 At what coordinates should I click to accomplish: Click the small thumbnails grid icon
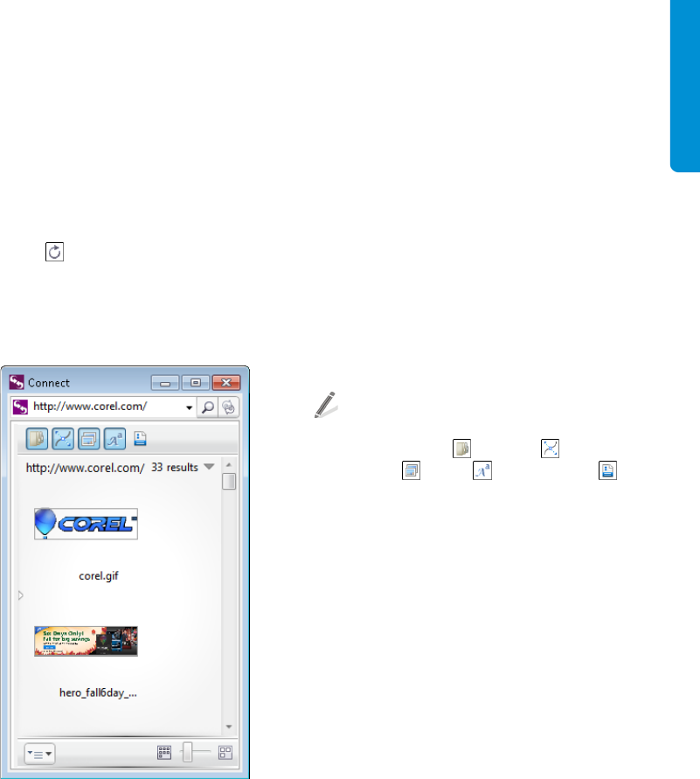[164, 752]
